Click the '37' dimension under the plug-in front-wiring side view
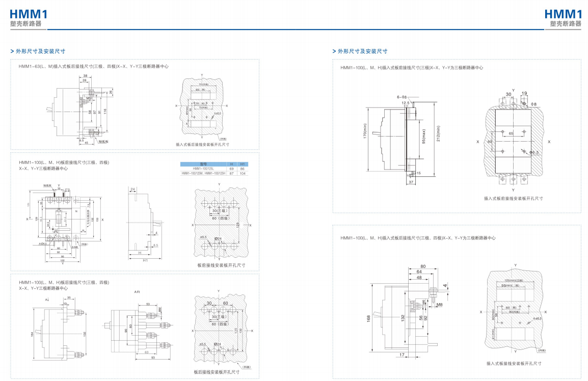588x381 pixels. (x=411, y=182)
